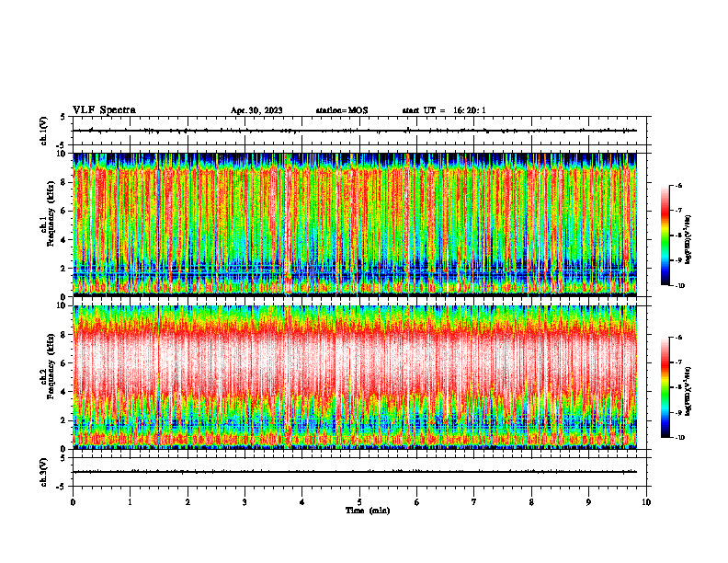Click the ch.2 colorbar log(PSD) unit label

pyautogui.click(x=688, y=392)
